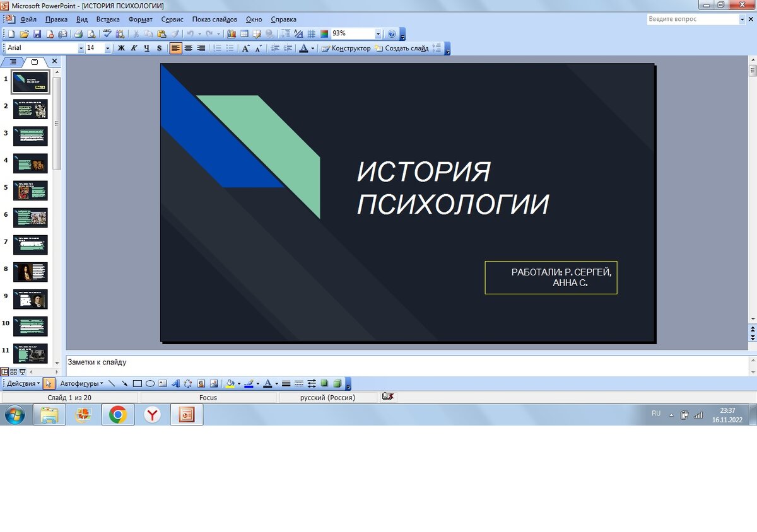Open the Формат menu

(x=141, y=20)
